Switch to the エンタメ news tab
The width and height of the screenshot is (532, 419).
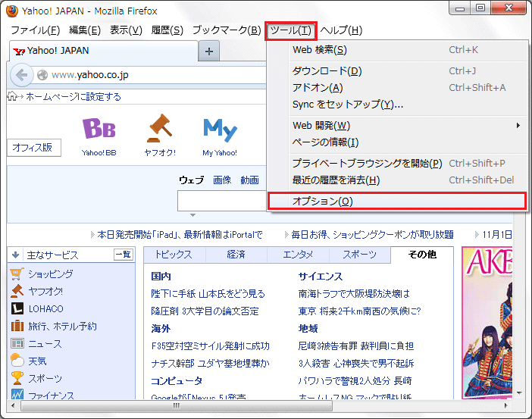pos(298,255)
